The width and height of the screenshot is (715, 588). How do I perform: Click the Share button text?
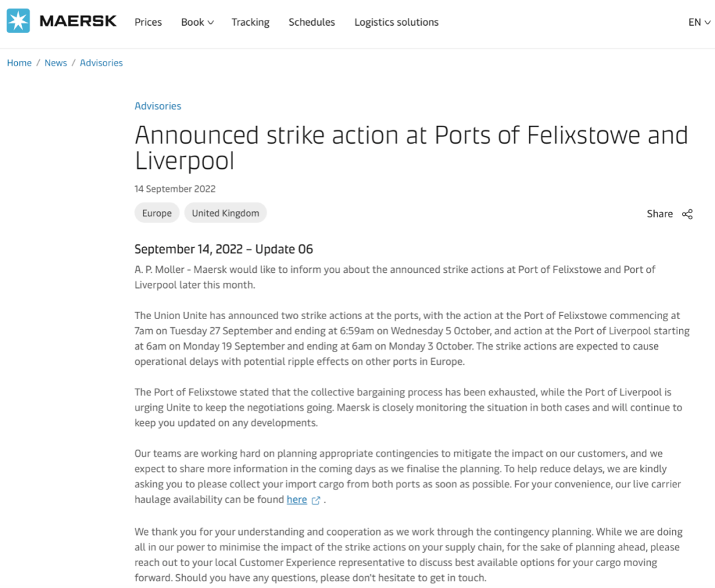click(659, 214)
